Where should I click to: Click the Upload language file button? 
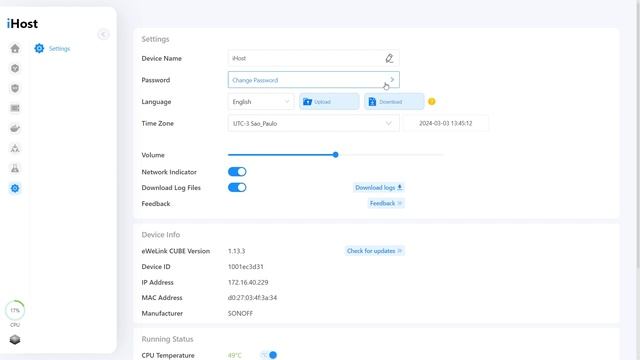329,102
